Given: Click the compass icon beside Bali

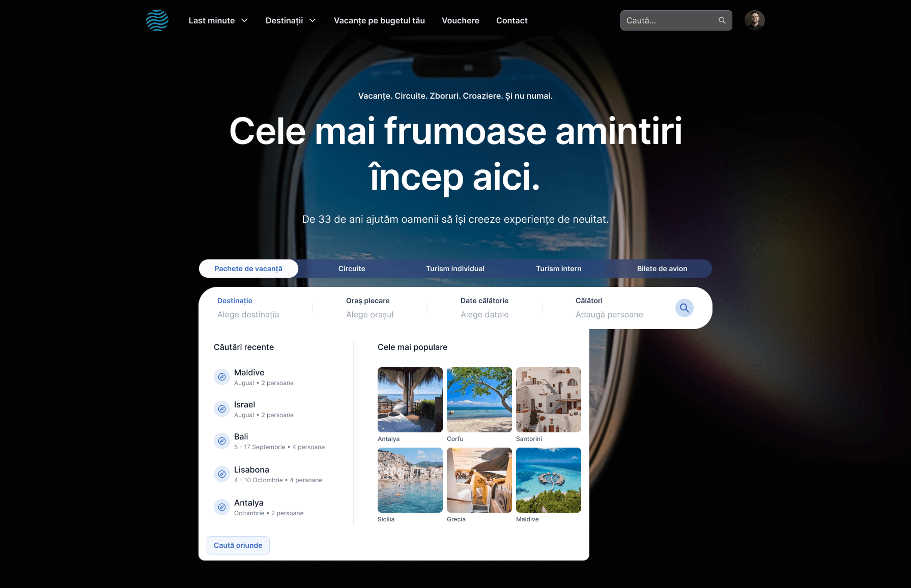Looking at the screenshot, I should click(x=222, y=441).
